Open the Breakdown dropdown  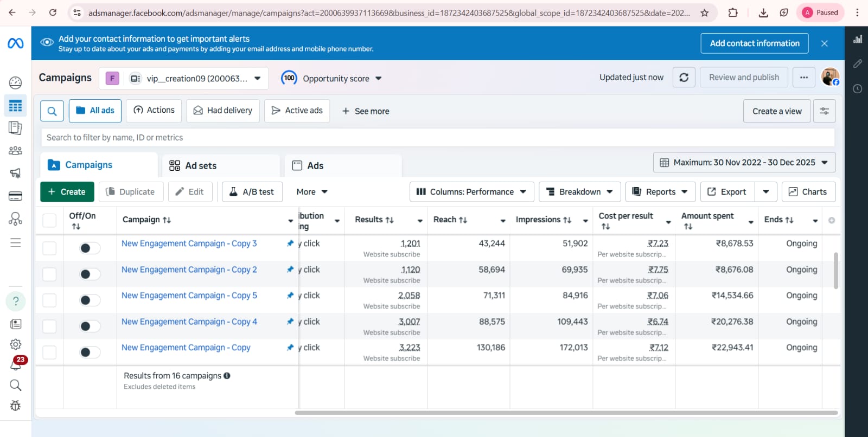point(579,192)
